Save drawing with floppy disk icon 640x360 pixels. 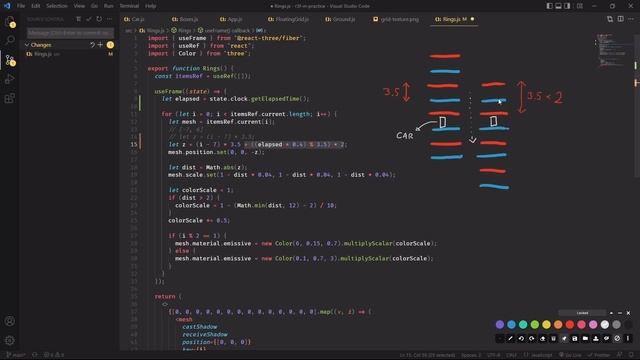pyautogui.click(x=575, y=338)
